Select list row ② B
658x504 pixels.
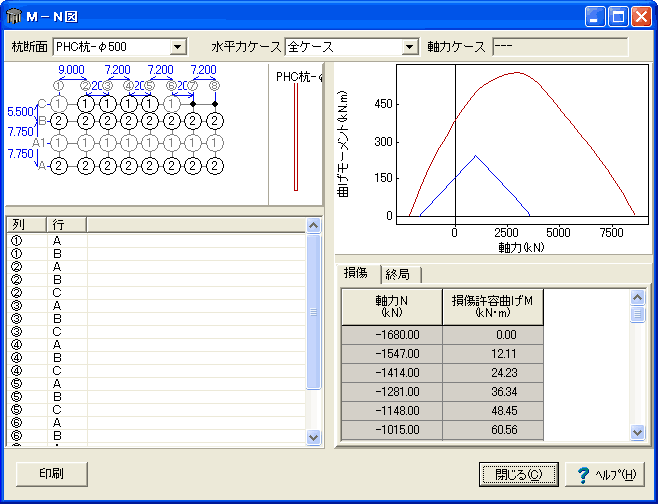click(x=156, y=280)
